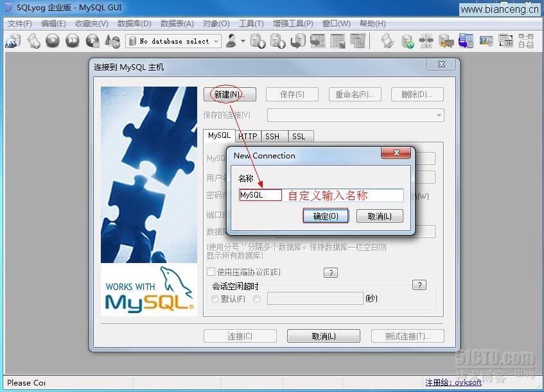Click the SQLyog app icon in title bar
Screen dimensions: 544x392
[x=8, y=7]
